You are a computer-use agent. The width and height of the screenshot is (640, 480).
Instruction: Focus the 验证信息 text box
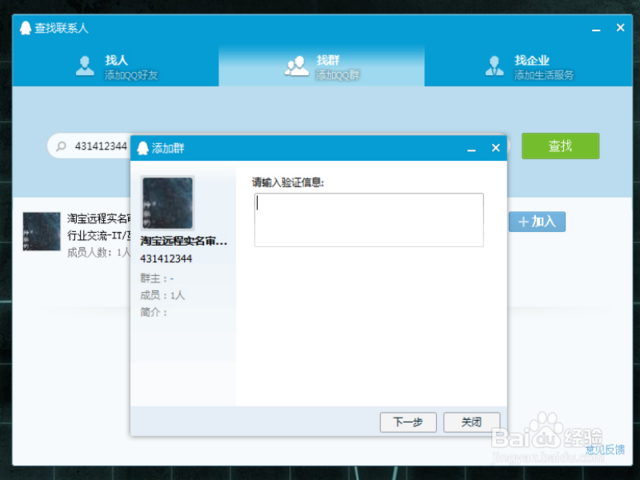(x=369, y=220)
